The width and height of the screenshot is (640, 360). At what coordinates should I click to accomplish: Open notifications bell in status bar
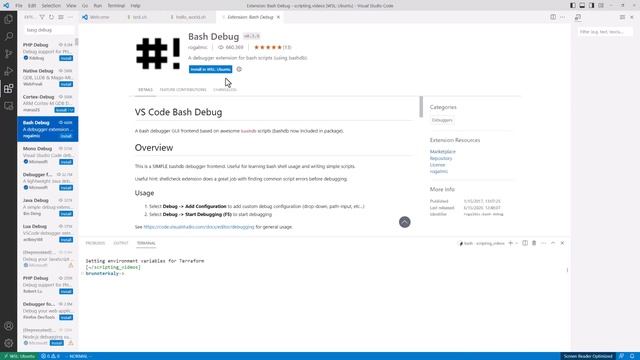click(x=632, y=356)
